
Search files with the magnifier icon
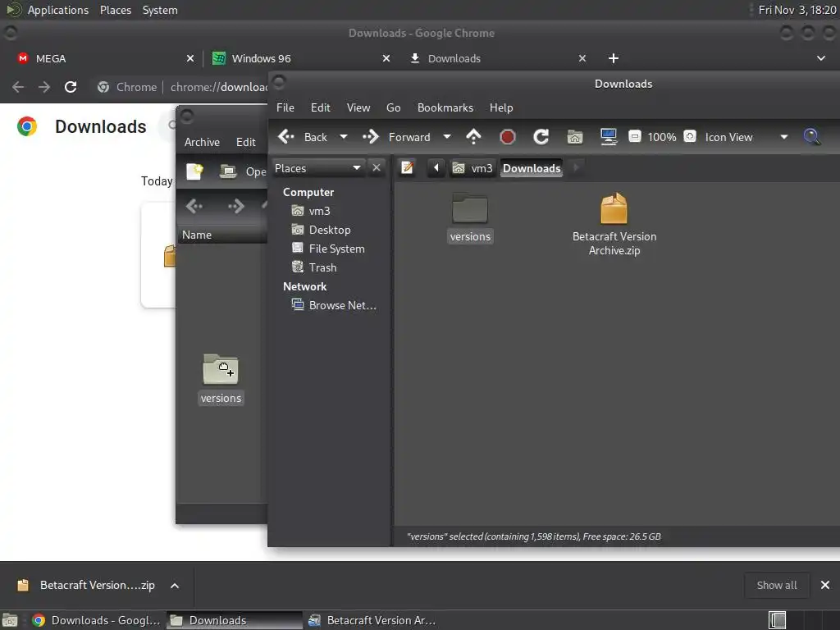811,137
